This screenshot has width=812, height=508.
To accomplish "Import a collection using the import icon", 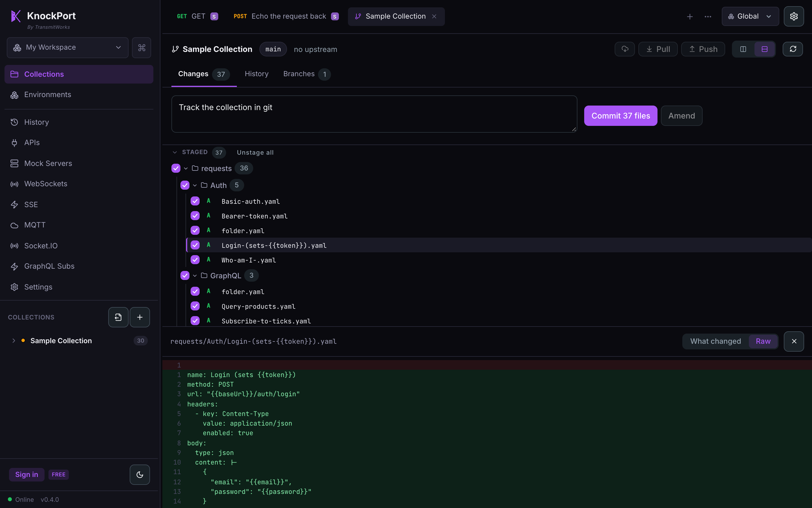I will (118, 317).
